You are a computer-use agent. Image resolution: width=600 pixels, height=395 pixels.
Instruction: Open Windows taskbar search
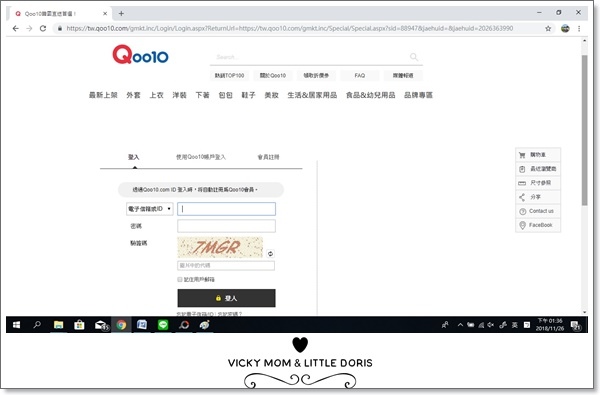[x=37, y=325]
